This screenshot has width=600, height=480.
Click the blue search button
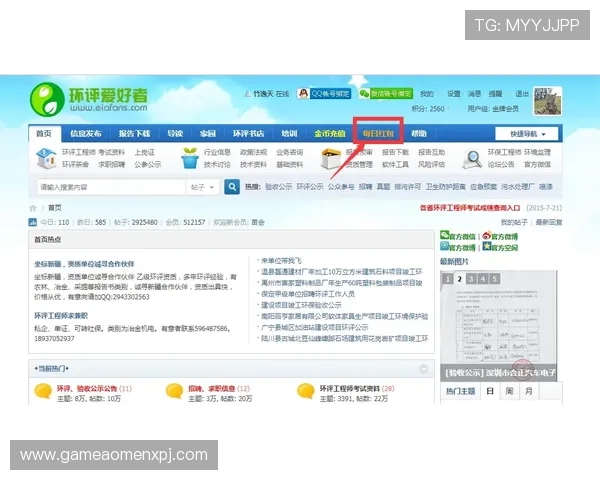pyautogui.click(x=232, y=187)
